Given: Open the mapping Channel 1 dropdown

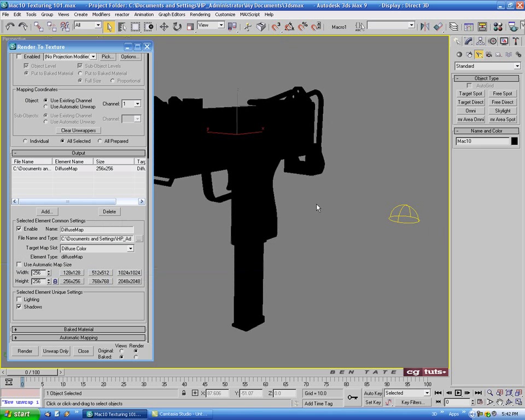Looking at the screenshot, I should [137, 104].
